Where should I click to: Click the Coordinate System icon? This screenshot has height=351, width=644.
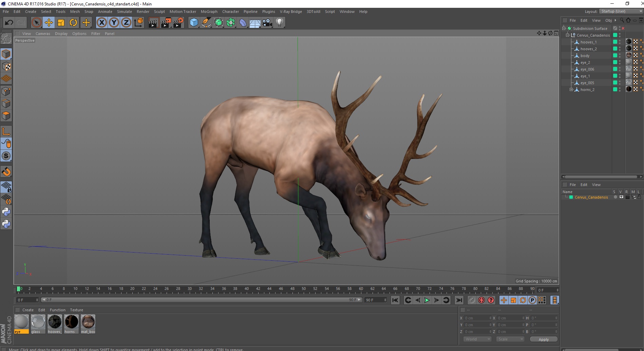[138, 23]
